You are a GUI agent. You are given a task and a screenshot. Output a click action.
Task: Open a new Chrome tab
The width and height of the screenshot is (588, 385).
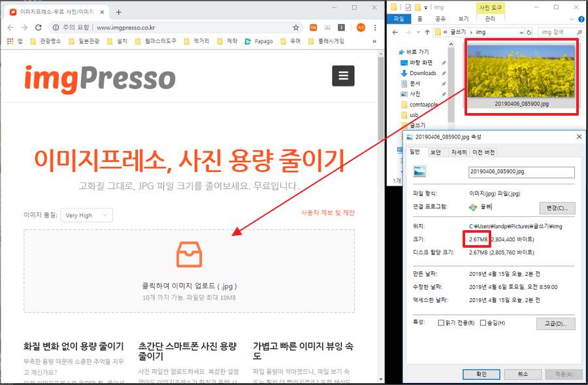point(118,12)
